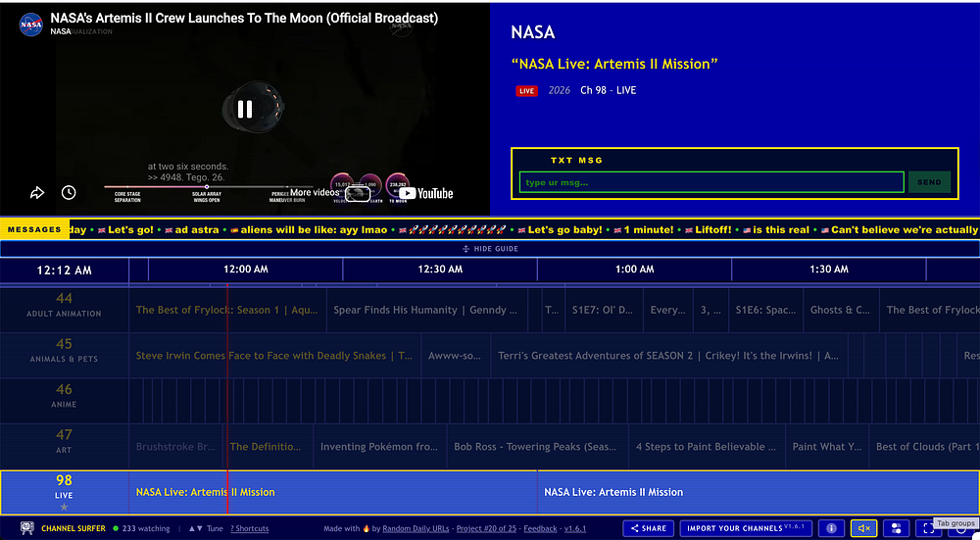Click the NASA heading in info panel
The width and height of the screenshot is (980, 540).
532,32
